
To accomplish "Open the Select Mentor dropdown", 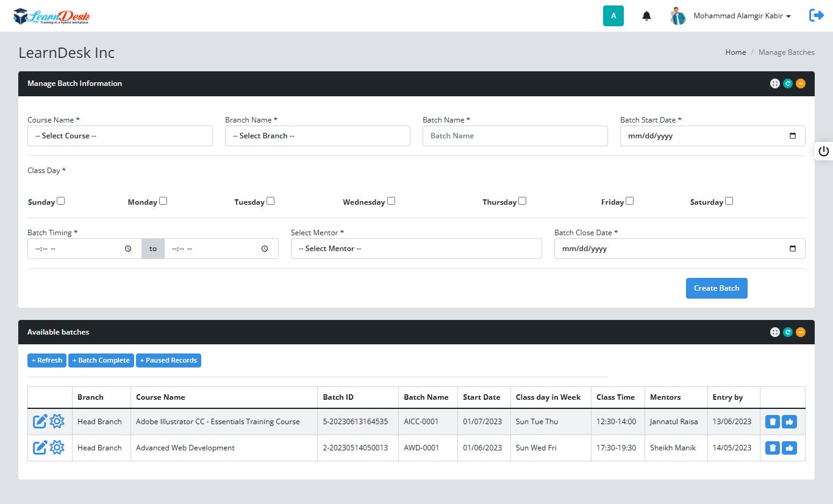I will point(416,249).
